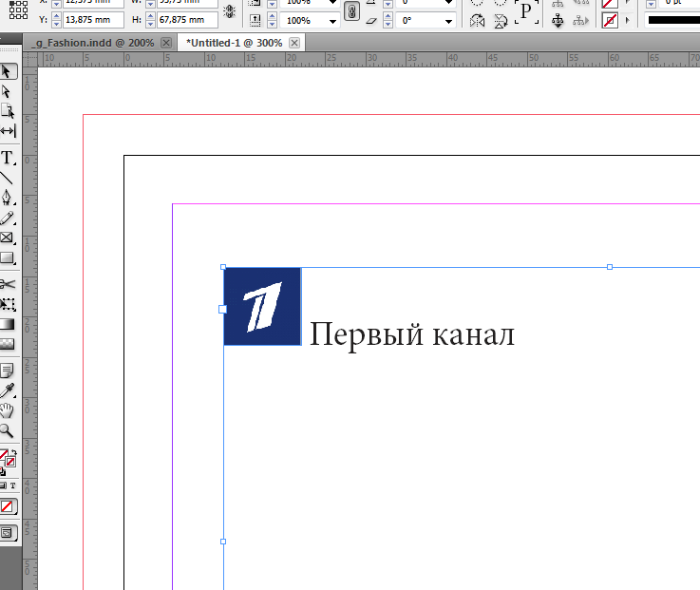Image resolution: width=700 pixels, height=590 pixels.
Task: Open the Shear X Angle dropdown arrow
Action: 448,21
